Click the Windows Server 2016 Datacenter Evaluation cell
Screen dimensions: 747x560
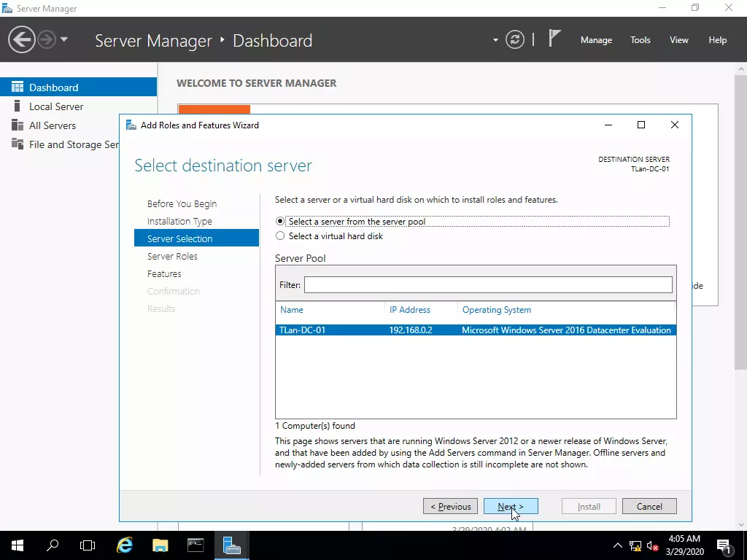(566, 330)
